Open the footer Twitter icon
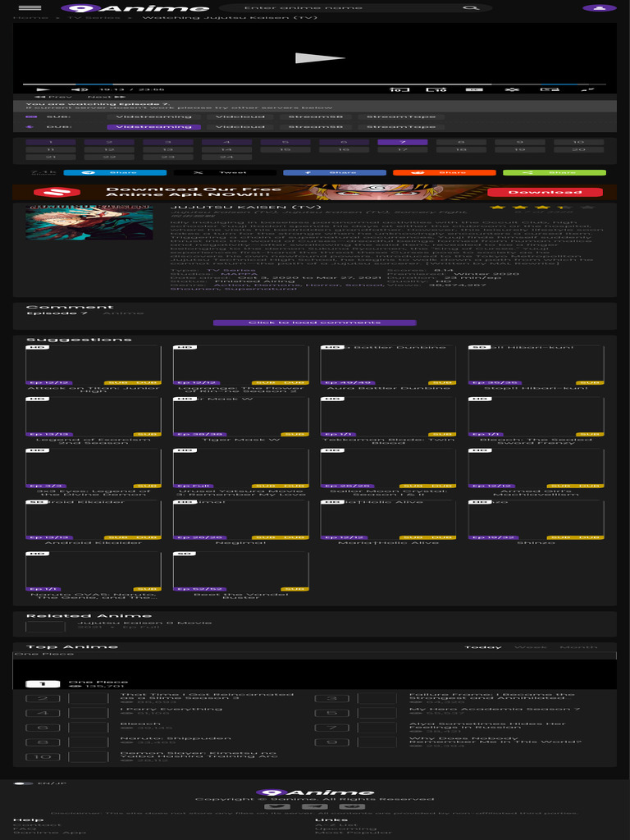This screenshot has width=630, height=840. [x=277, y=807]
